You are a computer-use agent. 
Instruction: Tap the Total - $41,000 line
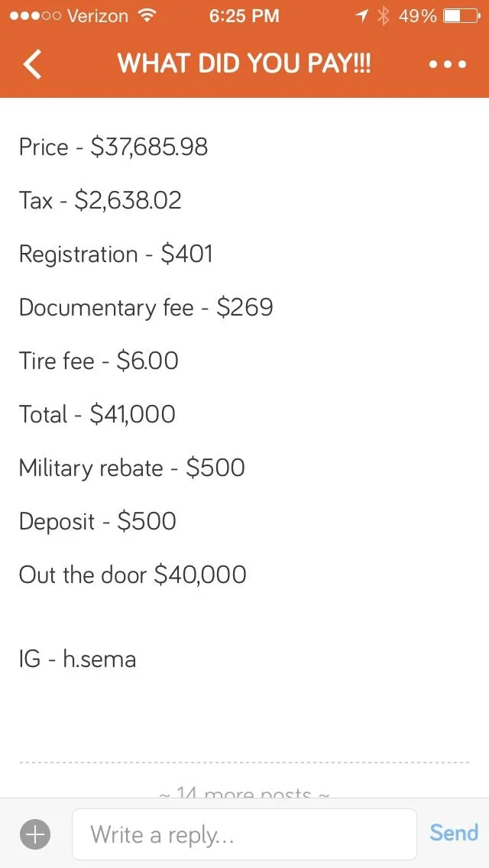click(x=97, y=414)
